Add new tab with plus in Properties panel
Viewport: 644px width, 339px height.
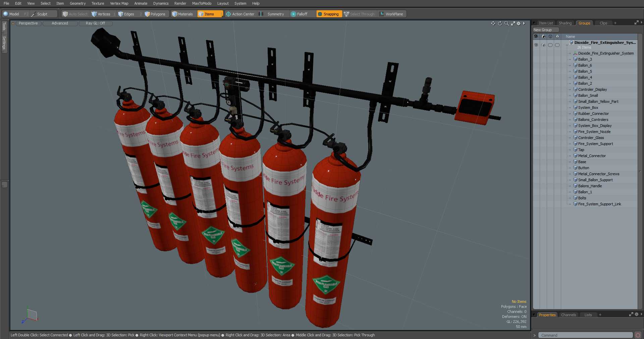(600, 315)
